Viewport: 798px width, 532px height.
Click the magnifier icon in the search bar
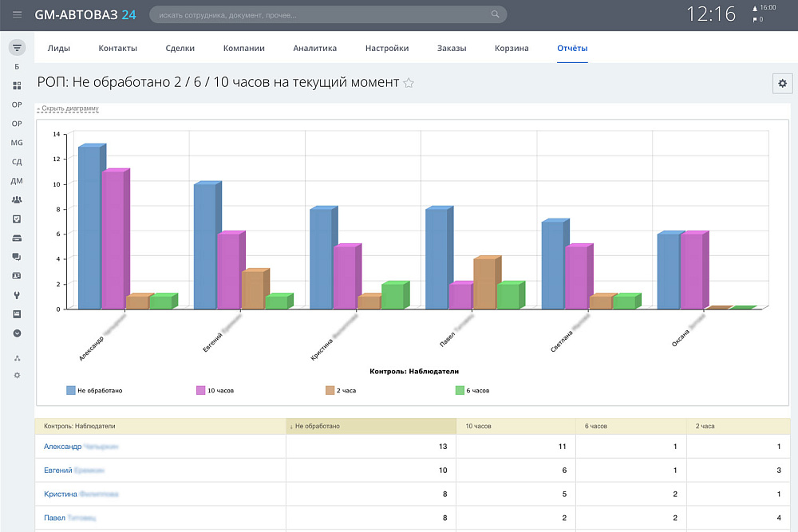(x=496, y=14)
